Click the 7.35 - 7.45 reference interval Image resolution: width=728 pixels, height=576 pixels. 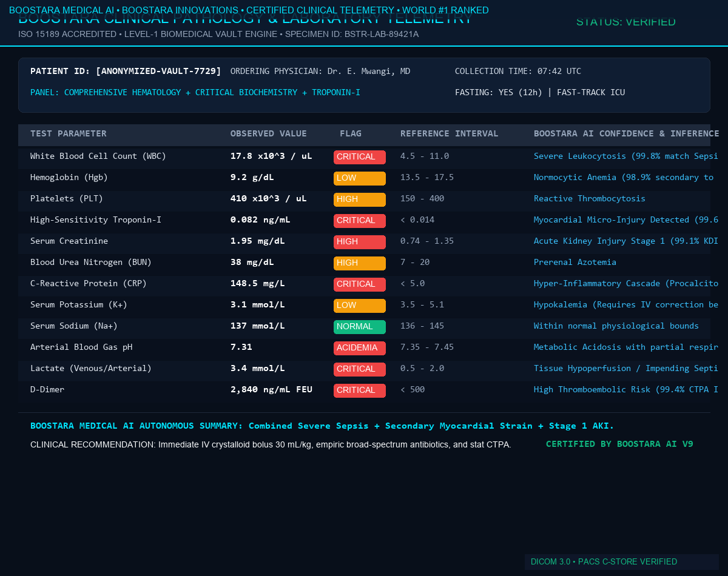pos(427,347)
